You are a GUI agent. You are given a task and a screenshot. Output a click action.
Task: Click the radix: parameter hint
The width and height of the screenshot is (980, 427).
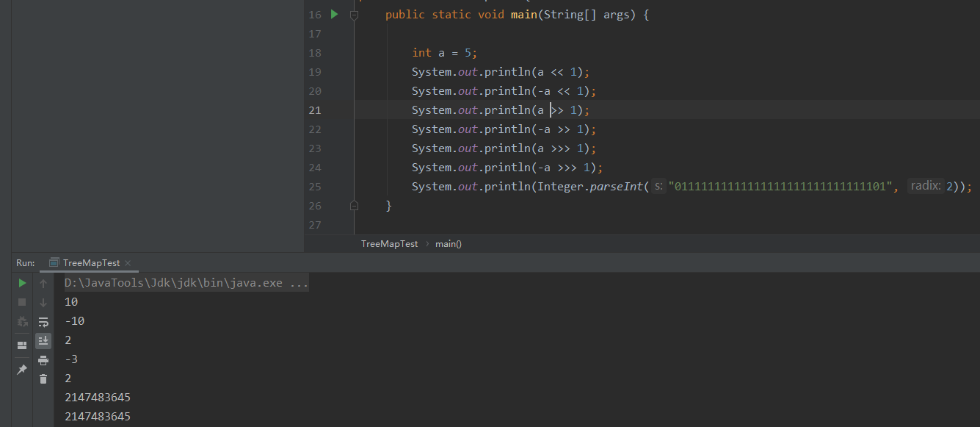[926, 187]
